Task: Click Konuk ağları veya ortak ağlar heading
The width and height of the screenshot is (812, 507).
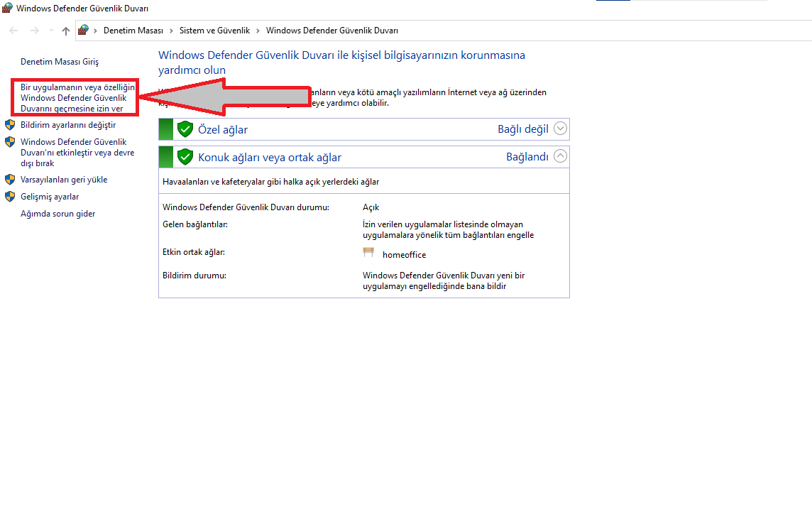Action: [x=270, y=158]
